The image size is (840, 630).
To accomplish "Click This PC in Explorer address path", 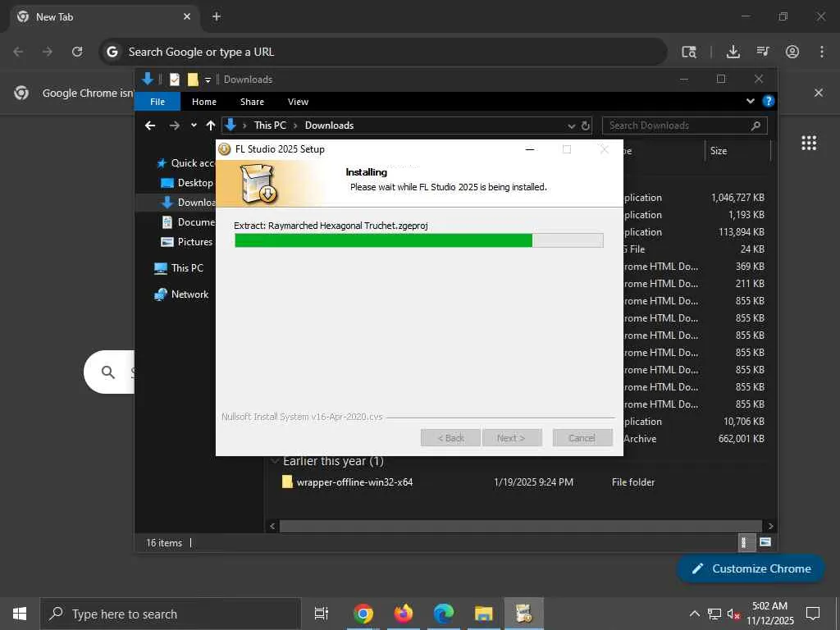I will [x=270, y=126].
